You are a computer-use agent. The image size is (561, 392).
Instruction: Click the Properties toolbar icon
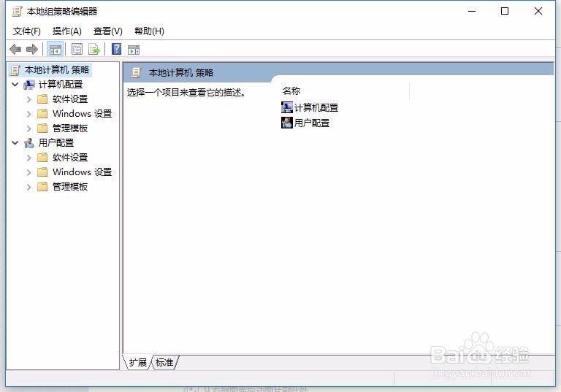point(77,49)
